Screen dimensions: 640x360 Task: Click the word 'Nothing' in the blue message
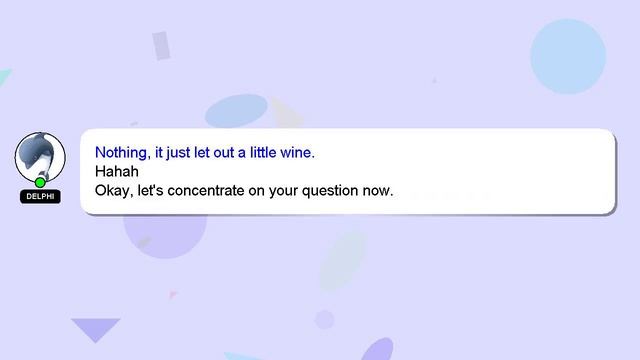(x=121, y=152)
